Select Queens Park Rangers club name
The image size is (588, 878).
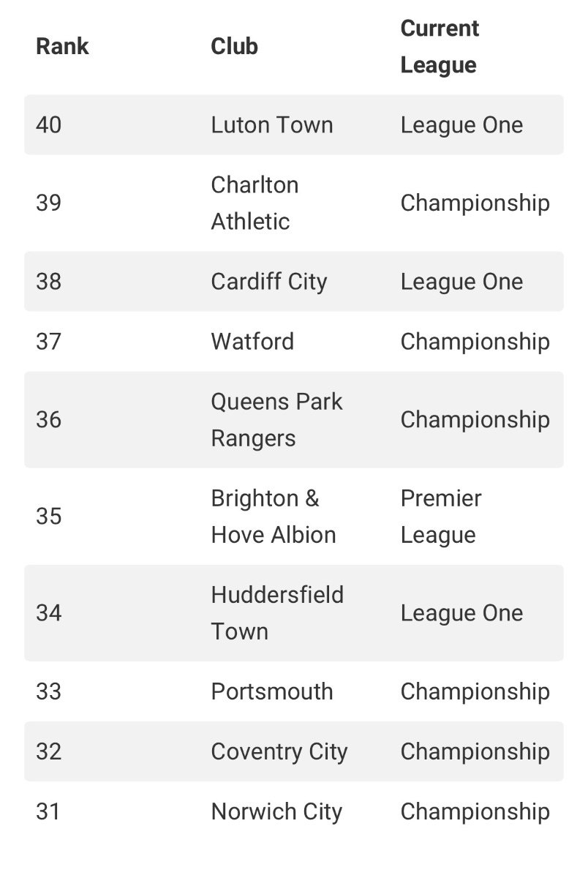[x=276, y=420]
